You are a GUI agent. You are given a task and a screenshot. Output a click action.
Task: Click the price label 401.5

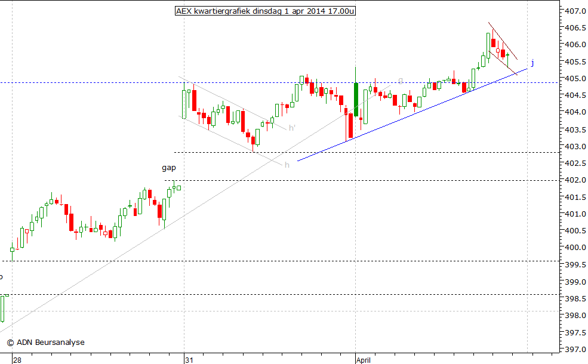tap(575, 197)
